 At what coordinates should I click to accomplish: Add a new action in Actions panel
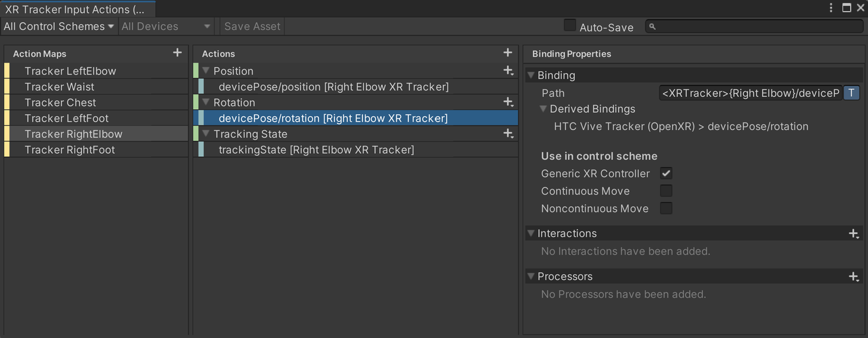pyautogui.click(x=507, y=53)
